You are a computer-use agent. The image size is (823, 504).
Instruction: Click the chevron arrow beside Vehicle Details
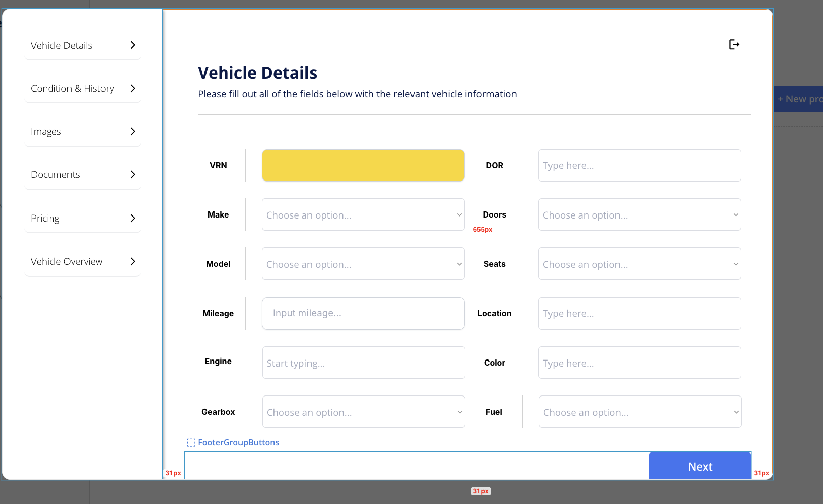pos(133,45)
